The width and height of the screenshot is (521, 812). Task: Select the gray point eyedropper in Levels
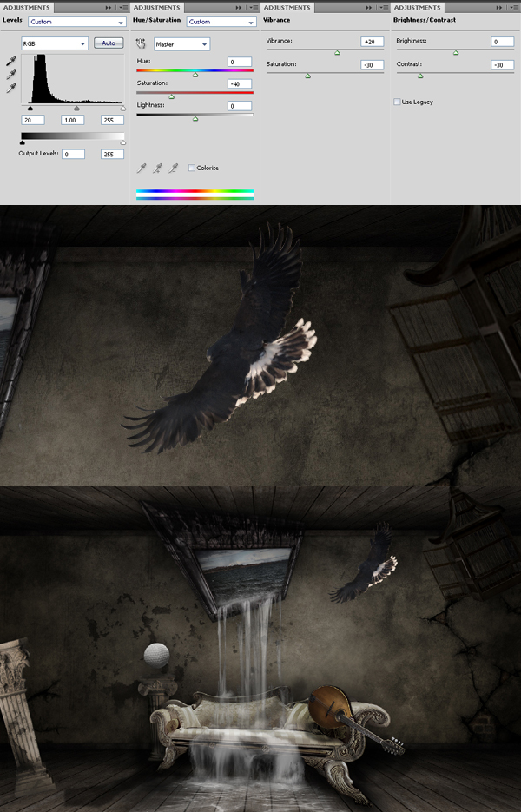[11, 75]
